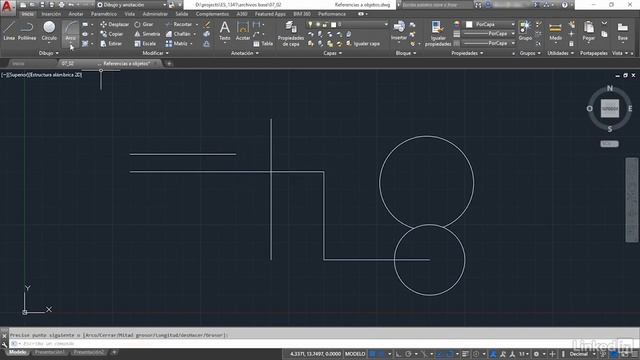Click the Help question mark icon
This screenshot has width=640, height=360.
coord(564,5)
